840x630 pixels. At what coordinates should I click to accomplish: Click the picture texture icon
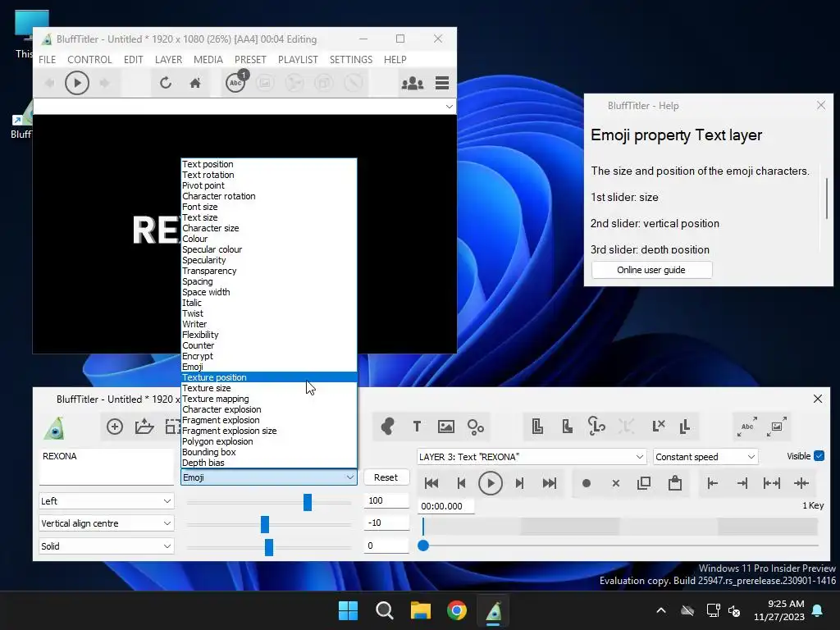click(x=445, y=427)
